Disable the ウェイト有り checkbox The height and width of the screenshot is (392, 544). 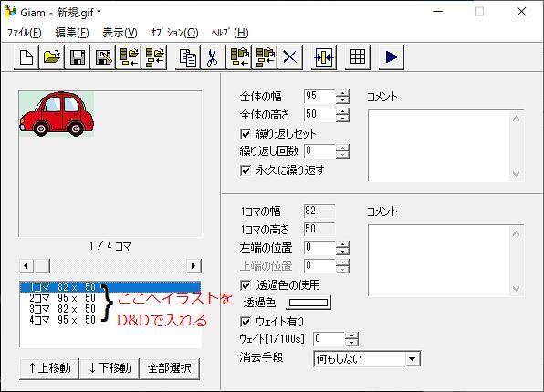(246, 322)
